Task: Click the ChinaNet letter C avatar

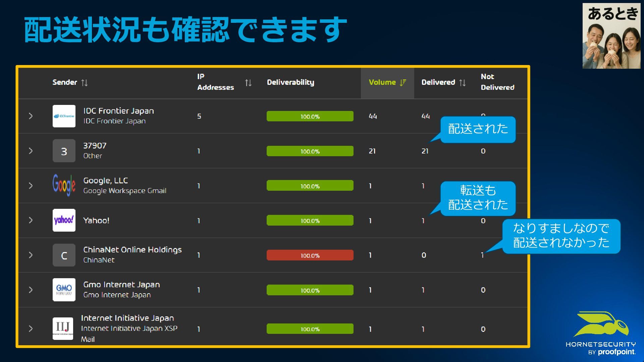Action: (64, 255)
